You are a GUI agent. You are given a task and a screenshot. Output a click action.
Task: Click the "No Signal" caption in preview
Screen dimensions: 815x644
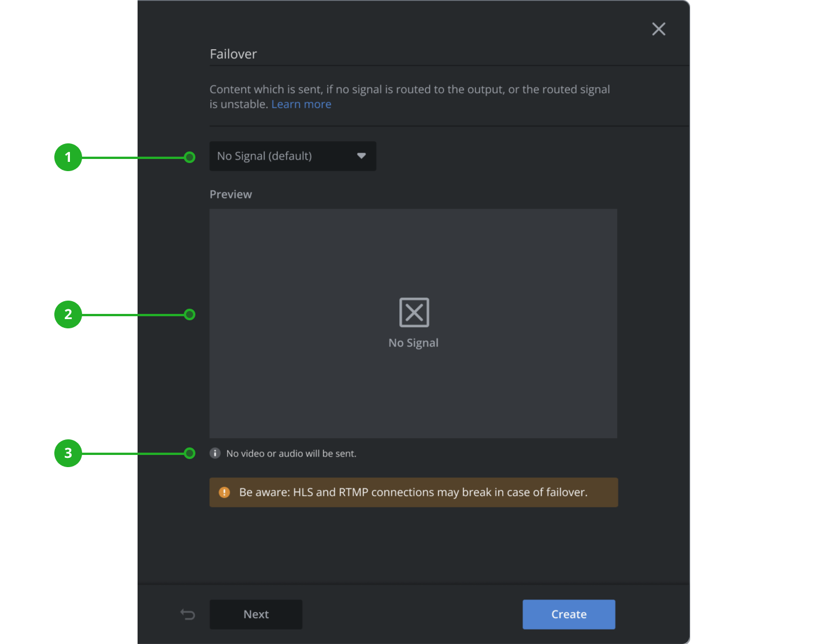click(413, 343)
